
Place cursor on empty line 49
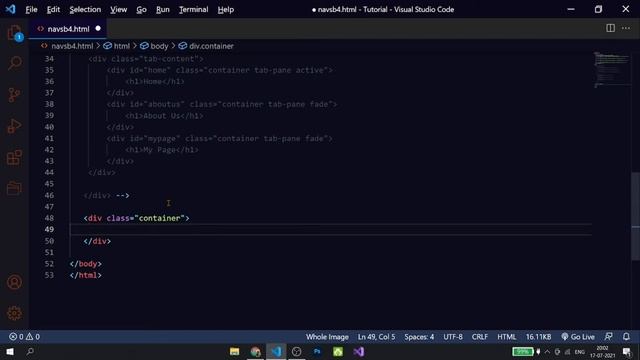(331, 229)
